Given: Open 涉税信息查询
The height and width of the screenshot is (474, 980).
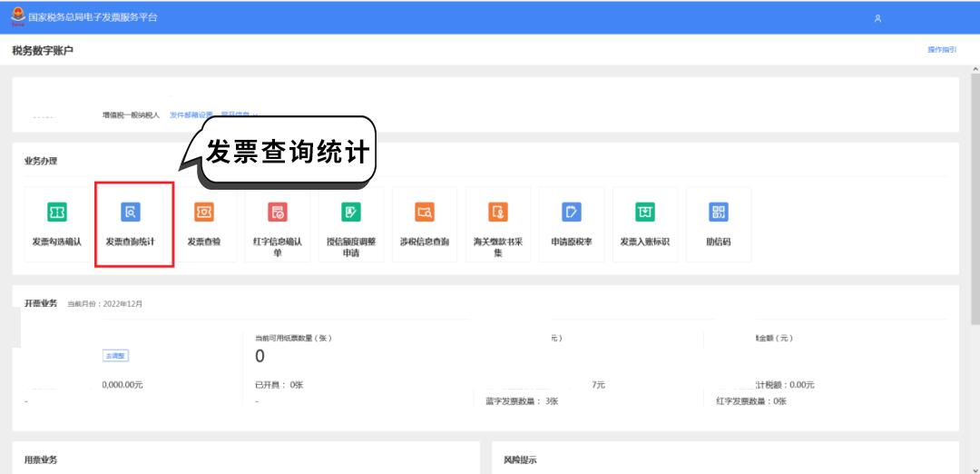Looking at the screenshot, I should click(x=424, y=223).
